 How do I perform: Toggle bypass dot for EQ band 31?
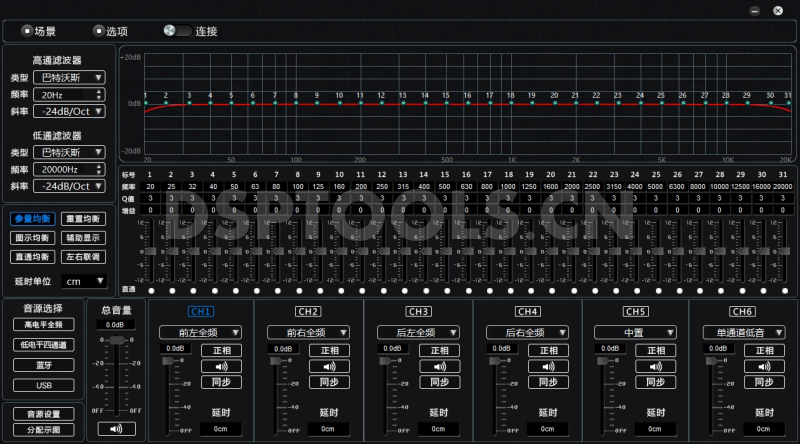click(x=785, y=291)
